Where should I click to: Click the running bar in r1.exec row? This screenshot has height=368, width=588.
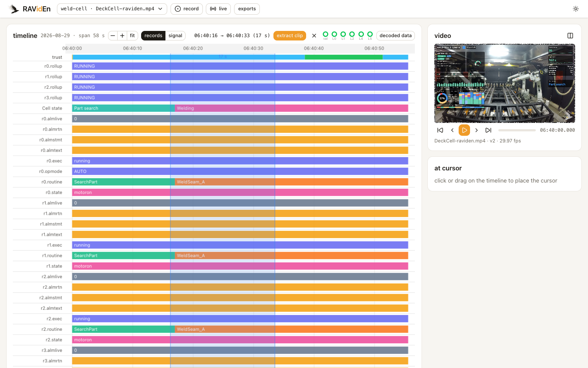click(x=240, y=245)
